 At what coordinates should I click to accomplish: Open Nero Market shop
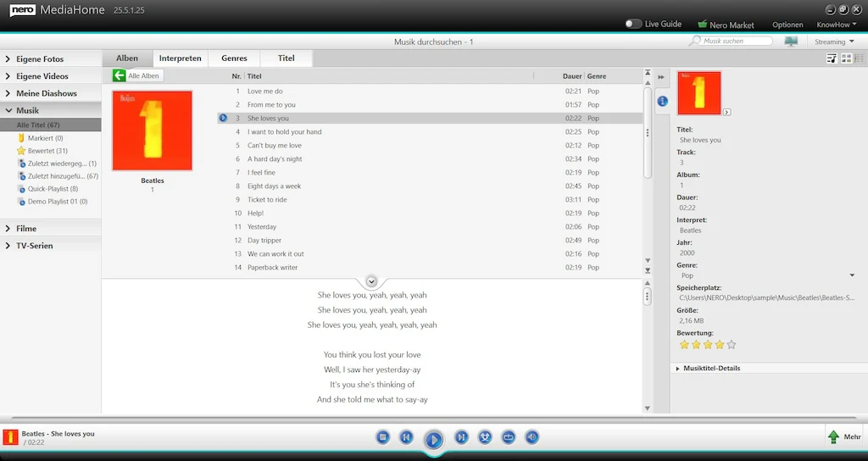click(726, 25)
